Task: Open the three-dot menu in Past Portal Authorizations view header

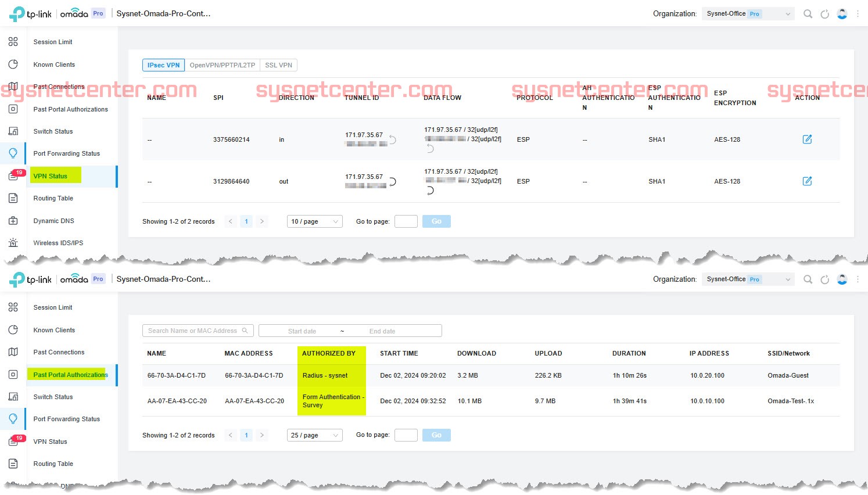Action: (x=858, y=279)
